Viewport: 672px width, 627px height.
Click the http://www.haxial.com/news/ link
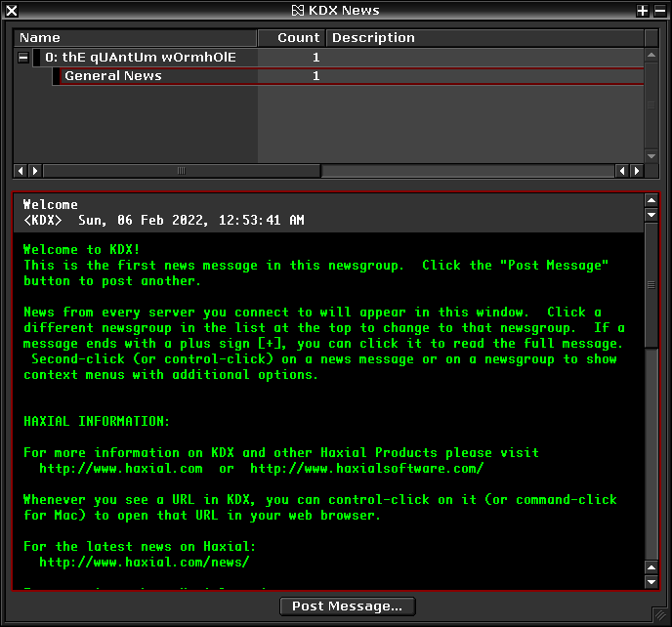tap(145, 562)
